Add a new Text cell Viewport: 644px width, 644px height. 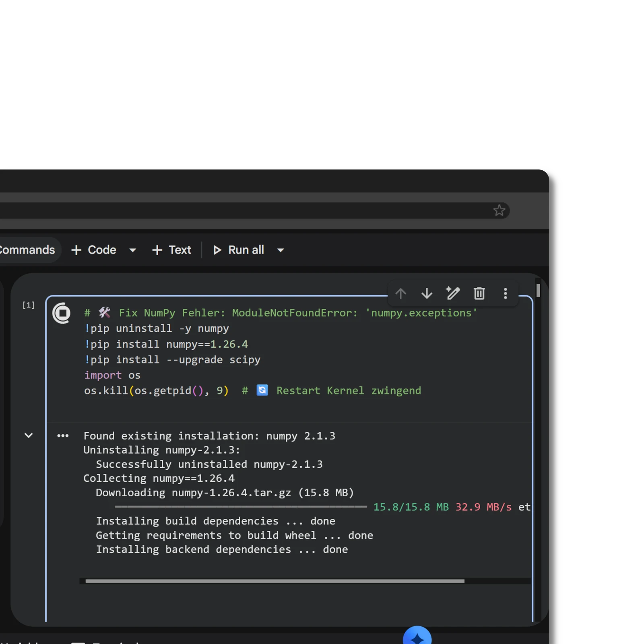(x=171, y=250)
